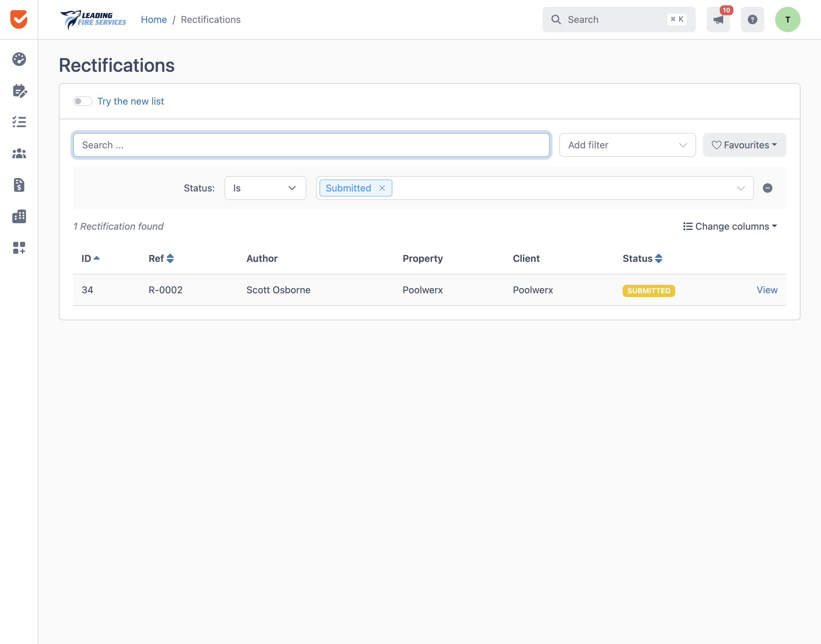Open the help question mark icon

coord(752,19)
